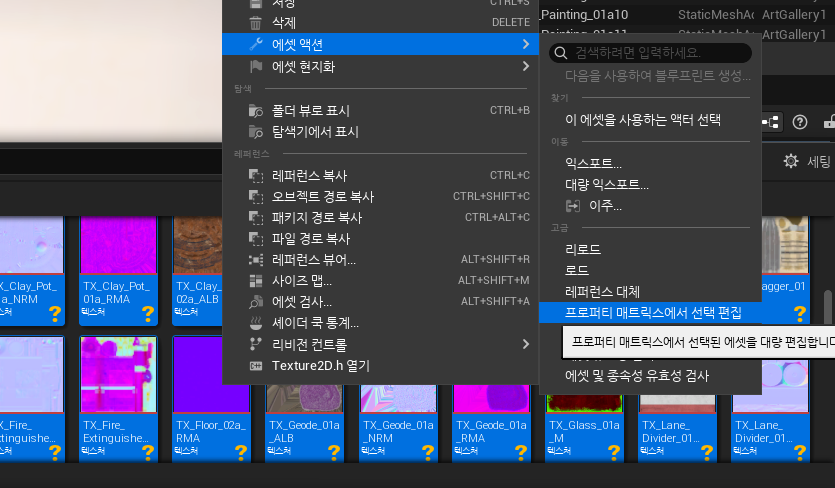
Task: Click the Painting_01a10 outliner row
Action: pyautogui.click(x=686, y=15)
